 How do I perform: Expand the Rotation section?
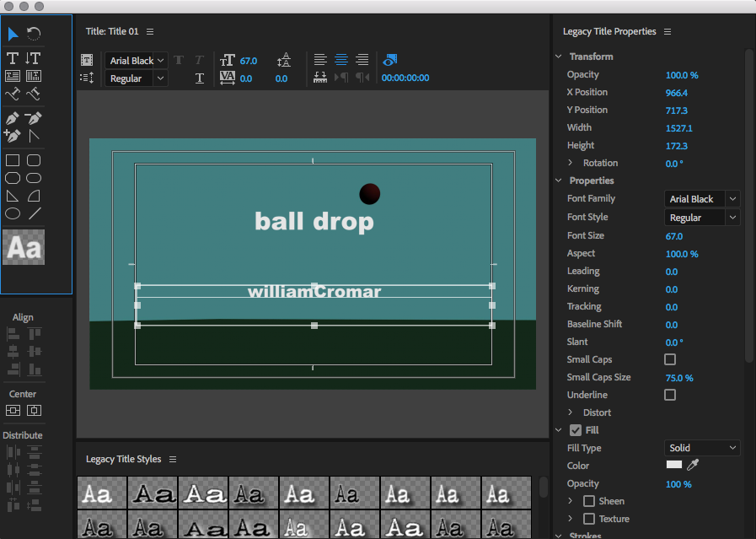(x=571, y=163)
